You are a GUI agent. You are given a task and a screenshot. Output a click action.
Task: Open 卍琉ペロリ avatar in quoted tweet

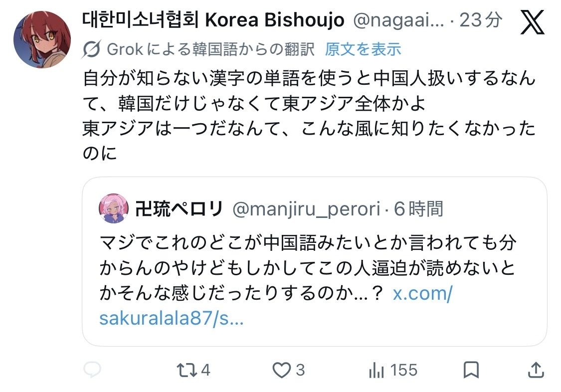pyautogui.click(x=114, y=208)
